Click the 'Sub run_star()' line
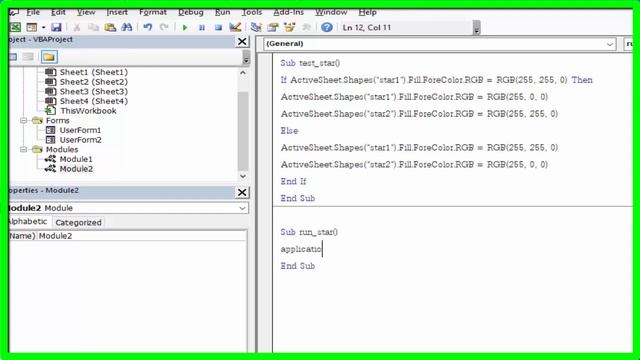The height and width of the screenshot is (360, 640). pos(309,232)
